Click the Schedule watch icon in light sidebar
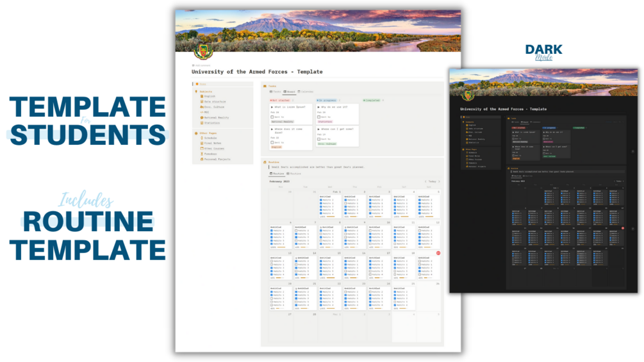 (202, 138)
